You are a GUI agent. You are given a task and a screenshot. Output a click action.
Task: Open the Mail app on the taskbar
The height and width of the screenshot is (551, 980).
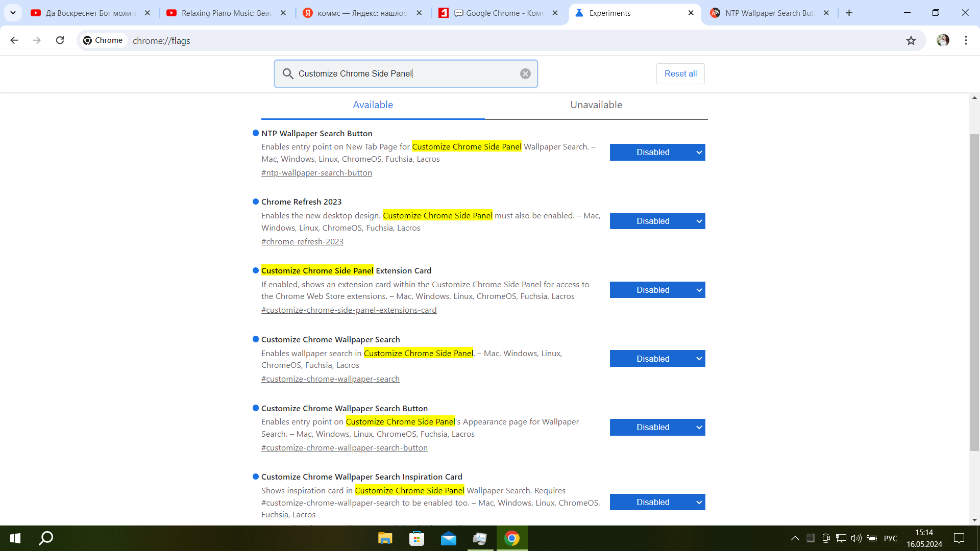pyautogui.click(x=449, y=538)
